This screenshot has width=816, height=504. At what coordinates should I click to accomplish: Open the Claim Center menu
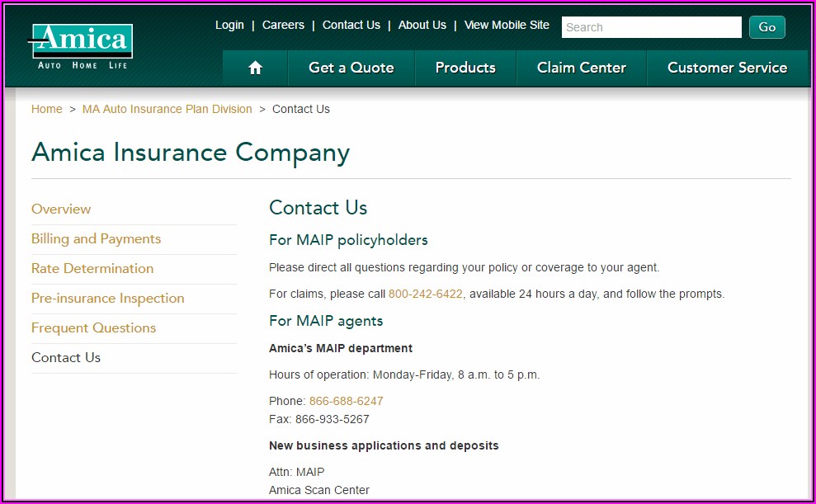(581, 68)
